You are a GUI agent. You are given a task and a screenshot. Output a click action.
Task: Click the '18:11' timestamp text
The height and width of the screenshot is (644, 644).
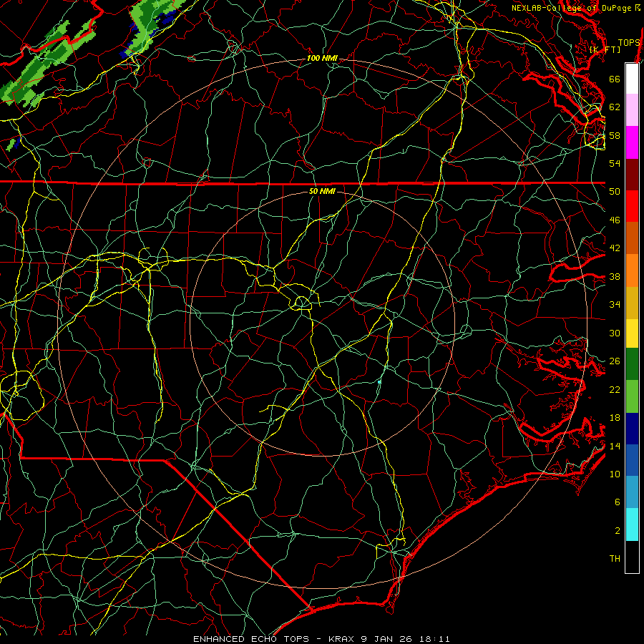[434, 639]
